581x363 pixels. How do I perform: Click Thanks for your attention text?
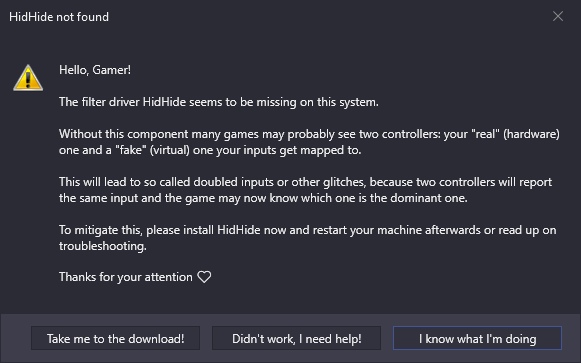(x=126, y=277)
